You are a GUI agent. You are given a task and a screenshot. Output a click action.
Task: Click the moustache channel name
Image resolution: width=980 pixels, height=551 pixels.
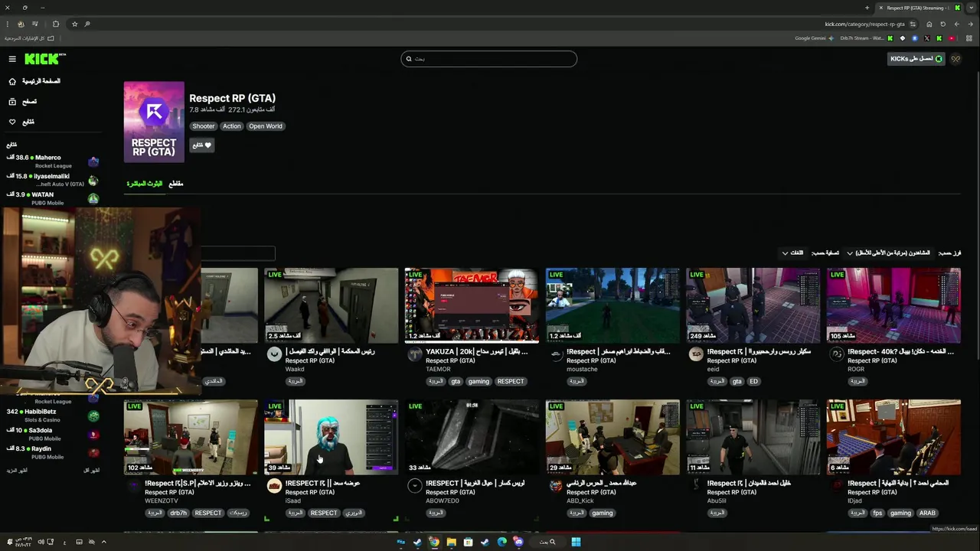click(x=582, y=370)
